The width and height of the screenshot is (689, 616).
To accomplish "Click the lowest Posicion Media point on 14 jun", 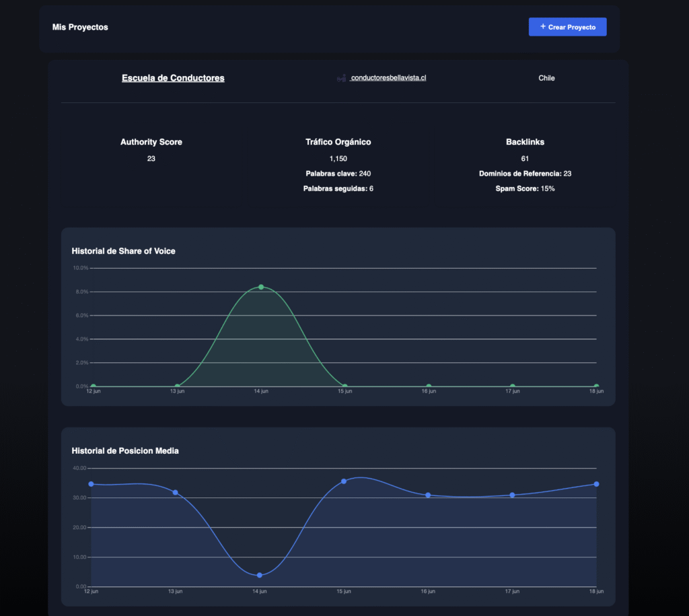I will (260, 575).
